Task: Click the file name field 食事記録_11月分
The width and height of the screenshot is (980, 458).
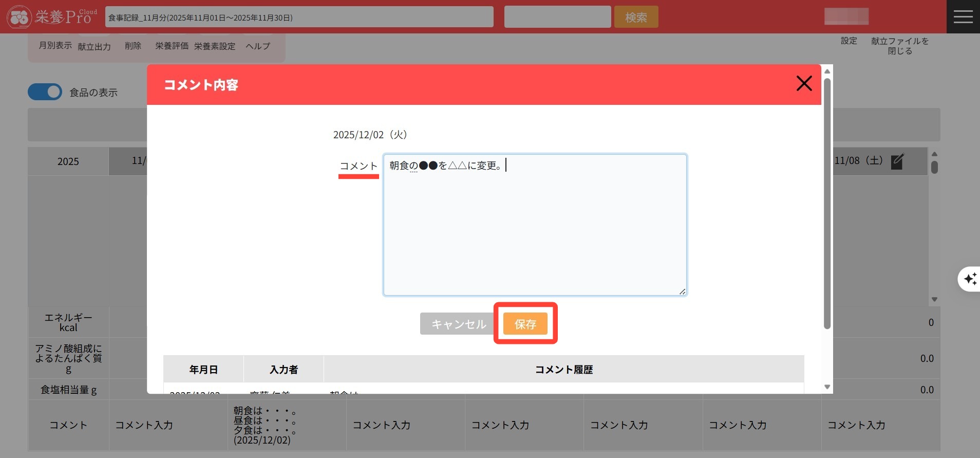Action: [299, 17]
